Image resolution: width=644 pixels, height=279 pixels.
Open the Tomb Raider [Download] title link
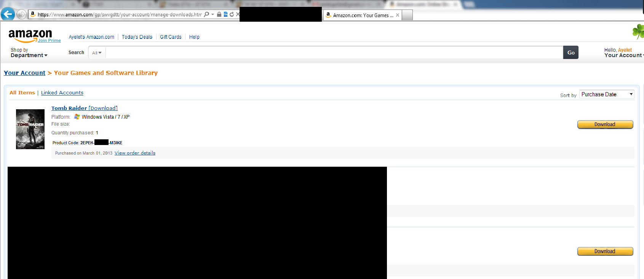click(85, 108)
